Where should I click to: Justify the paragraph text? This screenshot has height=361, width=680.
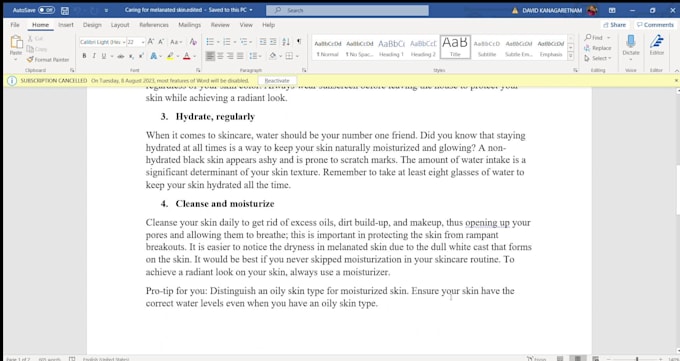[240, 56]
